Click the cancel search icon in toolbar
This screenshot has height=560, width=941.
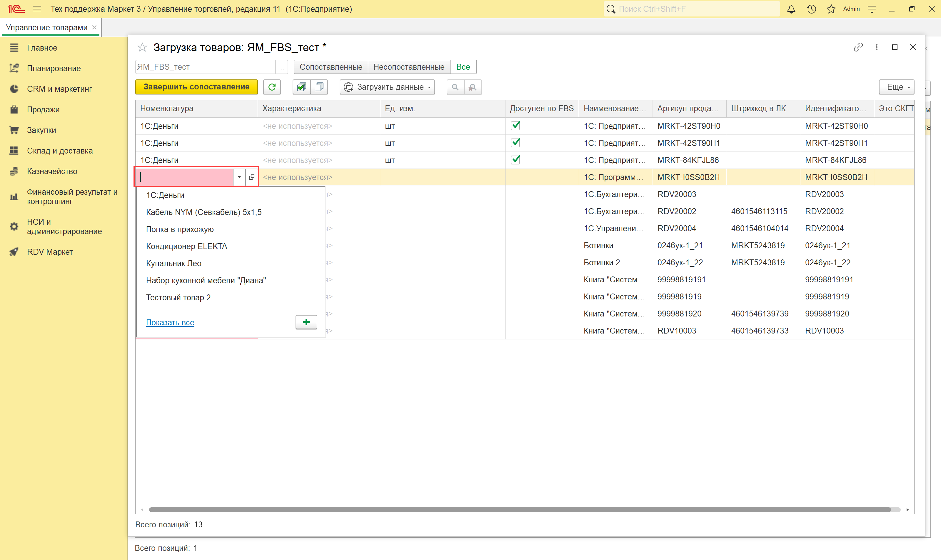pos(472,87)
